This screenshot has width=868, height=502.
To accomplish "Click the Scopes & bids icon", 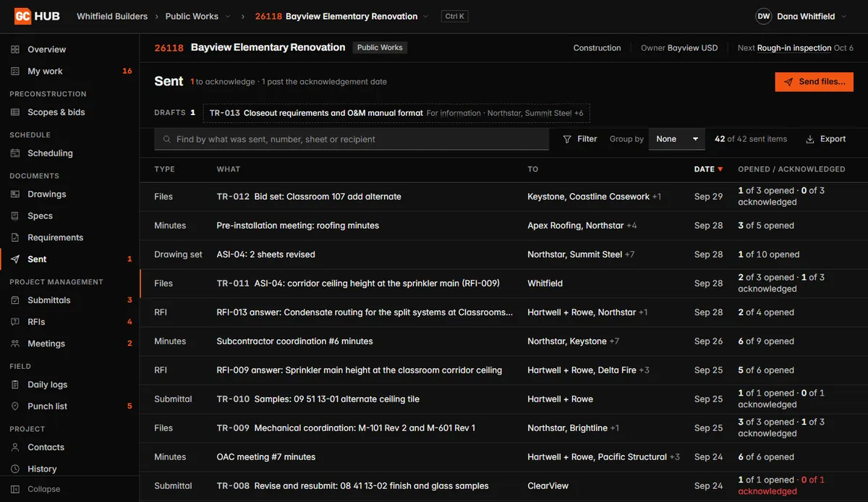I will tap(15, 112).
